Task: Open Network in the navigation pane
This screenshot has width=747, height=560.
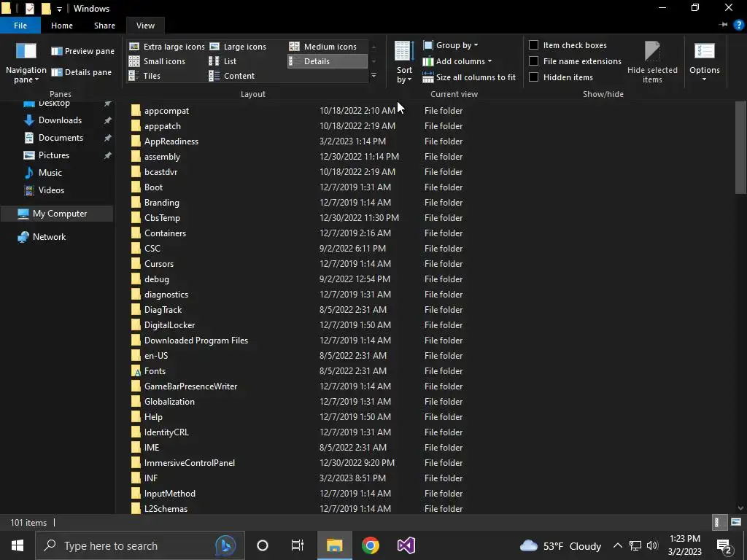Action: coord(49,237)
